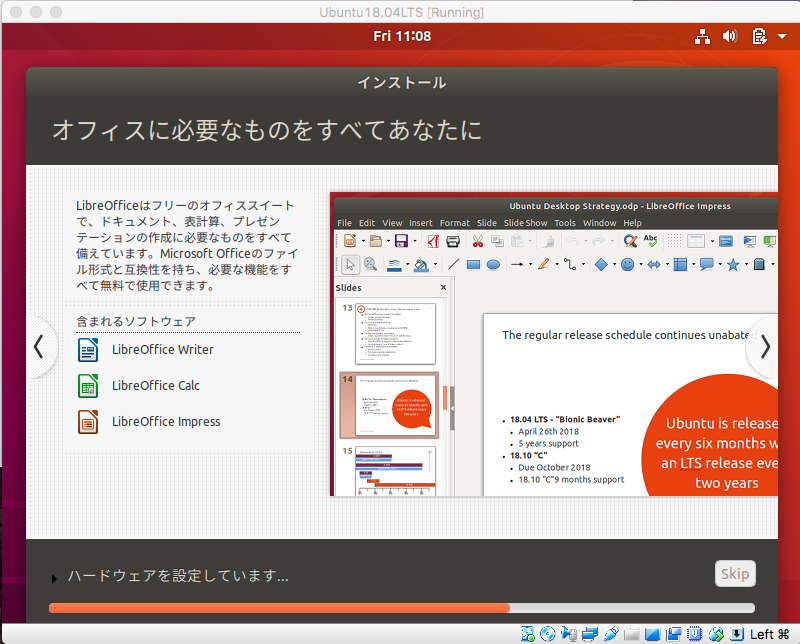This screenshot has height=644, width=800.
Task: Click the orange installation progress bar
Action: (402, 607)
